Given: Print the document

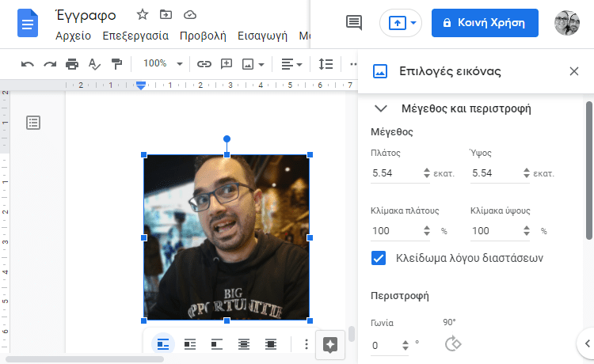Looking at the screenshot, I should (72, 64).
